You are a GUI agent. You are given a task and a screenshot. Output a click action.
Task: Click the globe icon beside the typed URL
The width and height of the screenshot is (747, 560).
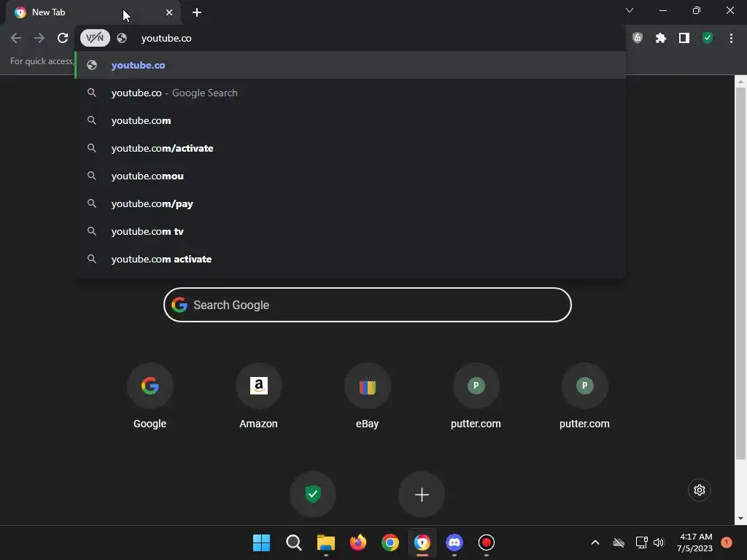(x=122, y=38)
